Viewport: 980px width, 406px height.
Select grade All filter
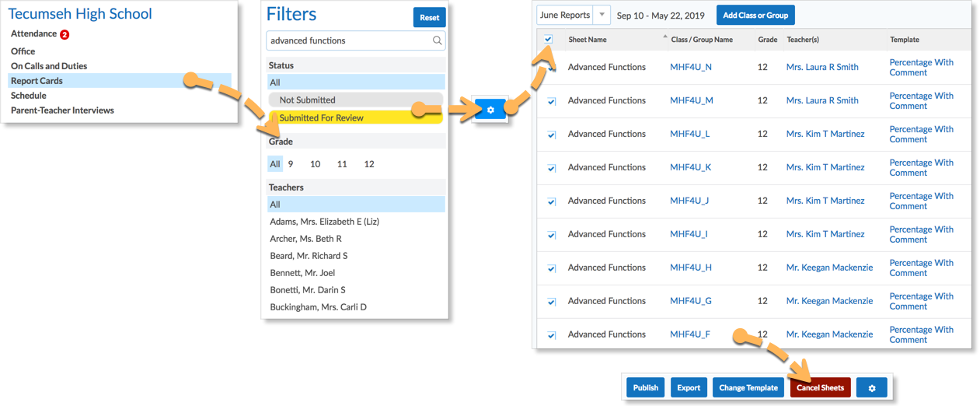(x=275, y=164)
